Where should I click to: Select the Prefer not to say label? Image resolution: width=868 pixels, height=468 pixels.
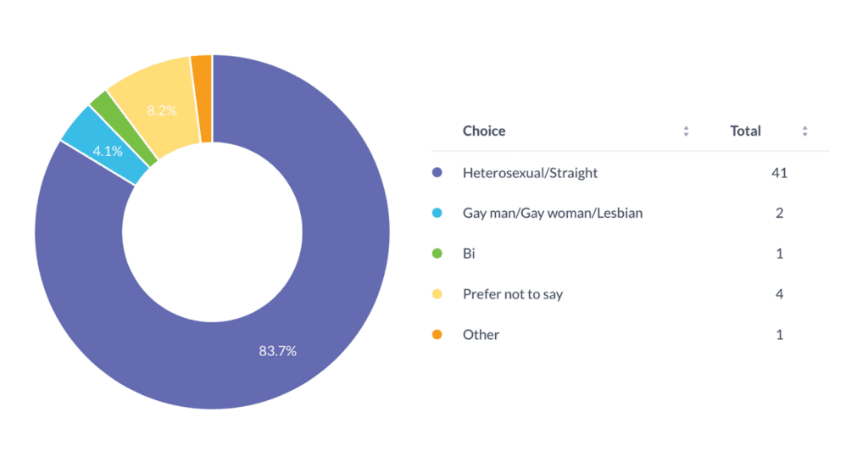513,294
